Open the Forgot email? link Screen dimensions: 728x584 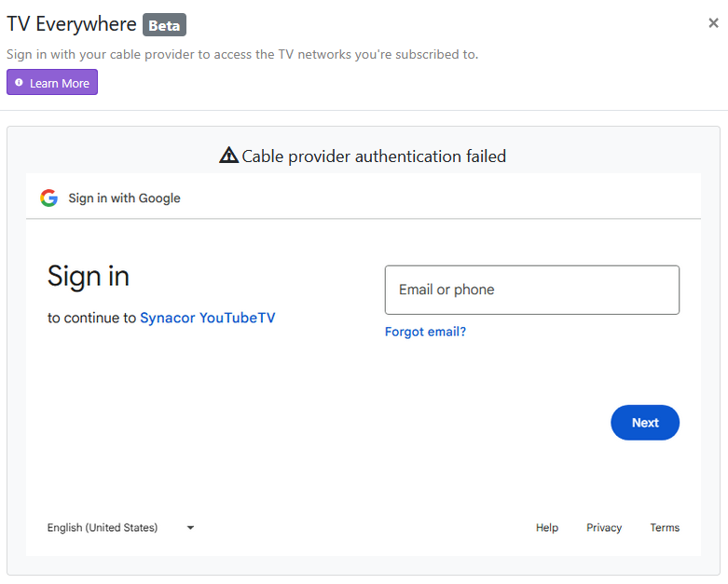425,332
